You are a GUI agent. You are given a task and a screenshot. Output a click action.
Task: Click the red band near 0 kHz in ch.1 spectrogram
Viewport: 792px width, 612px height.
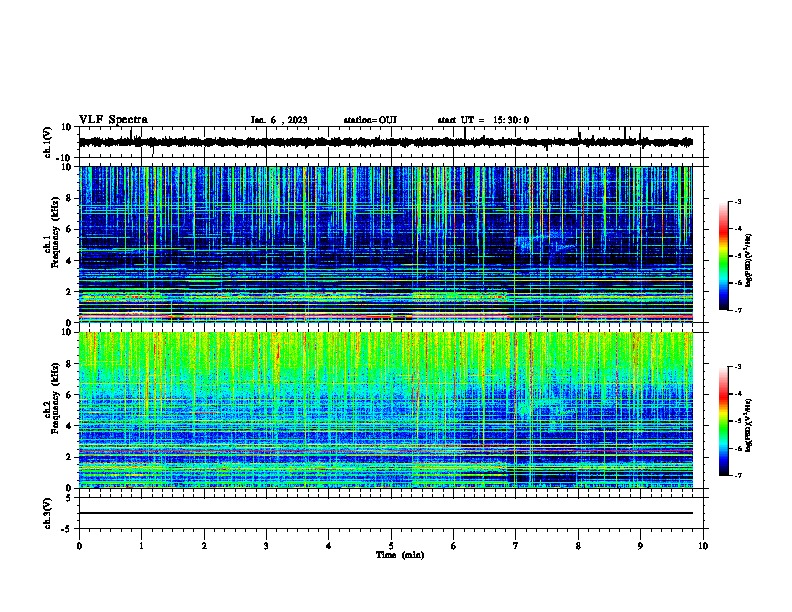pyautogui.click(x=385, y=317)
